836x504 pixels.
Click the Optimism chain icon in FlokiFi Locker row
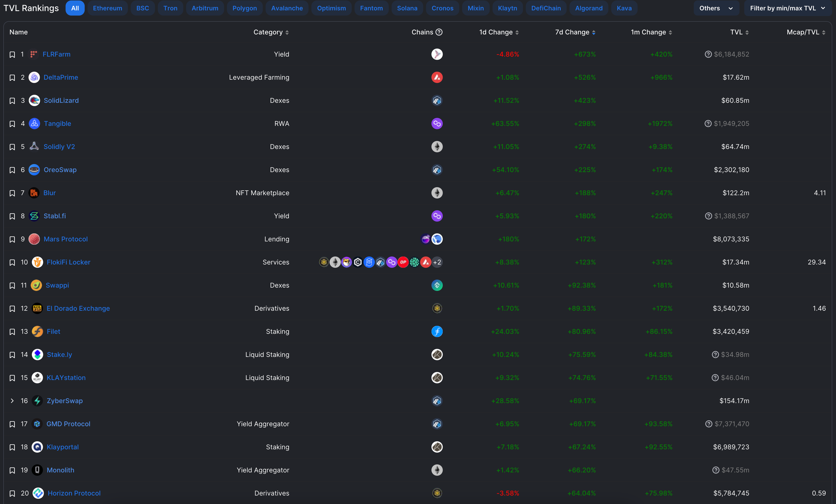(x=403, y=262)
